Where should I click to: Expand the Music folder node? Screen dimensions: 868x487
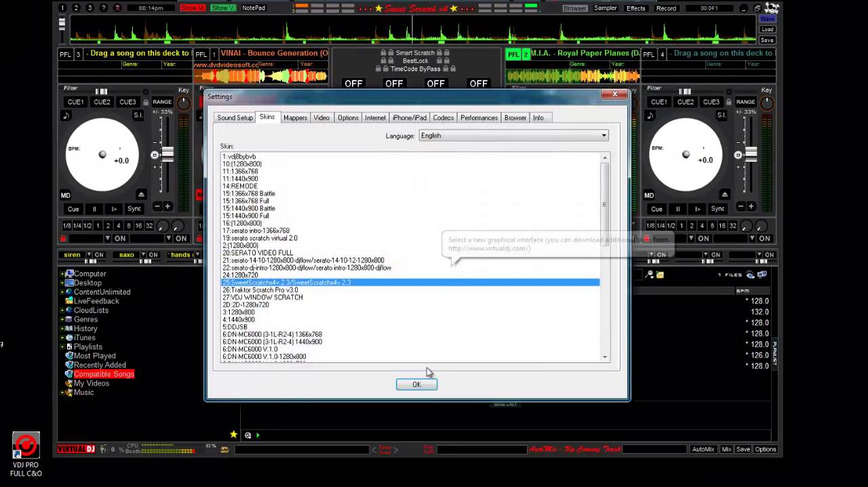[x=62, y=393]
